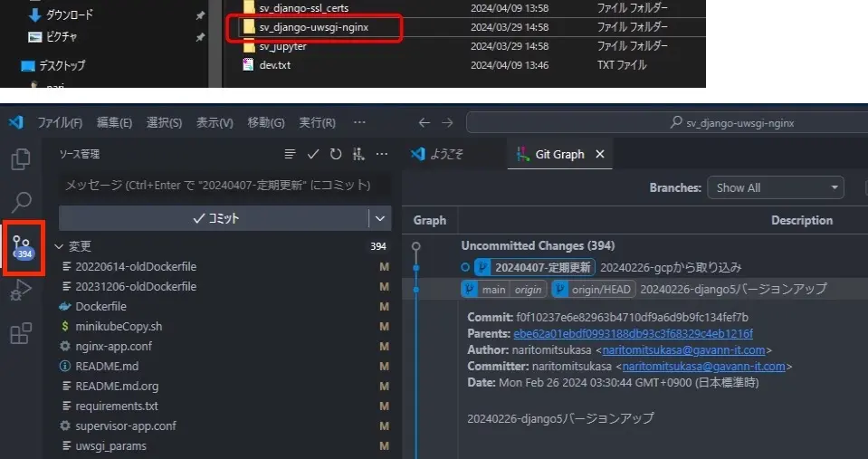
Task: Go back with the left arrow
Action: [424, 122]
